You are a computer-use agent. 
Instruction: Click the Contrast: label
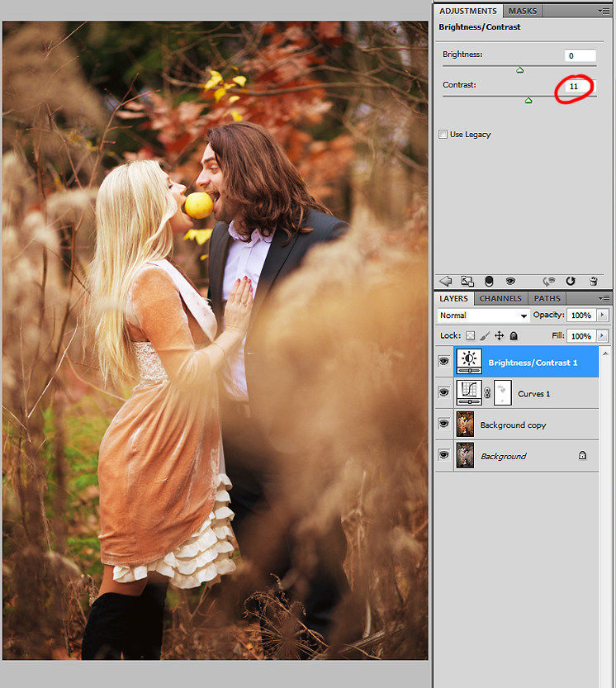(x=459, y=85)
